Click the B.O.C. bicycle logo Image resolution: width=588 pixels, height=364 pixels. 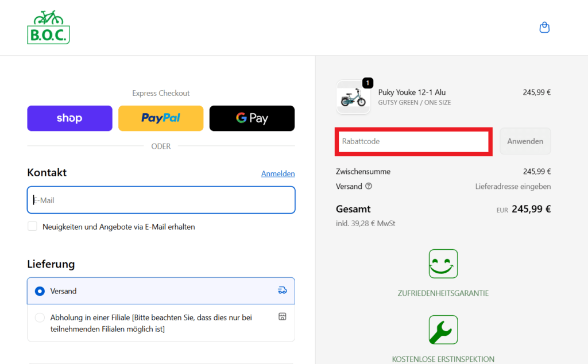pos(48,28)
